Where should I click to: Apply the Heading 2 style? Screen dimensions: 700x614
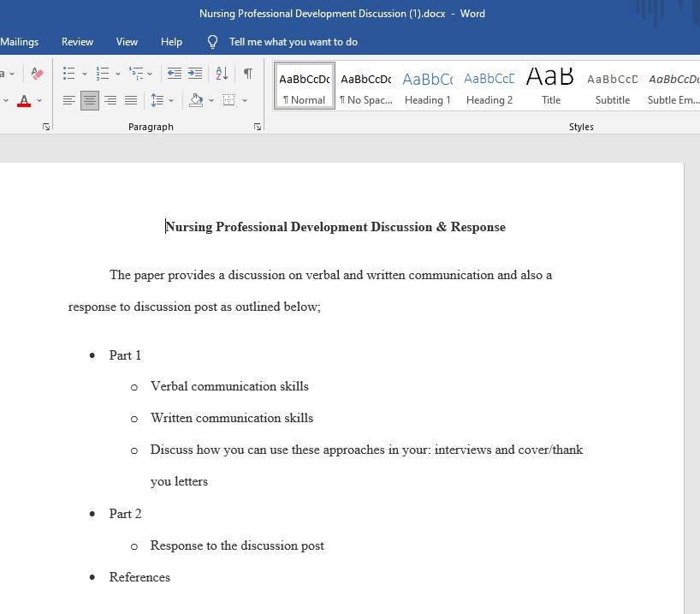489,86
